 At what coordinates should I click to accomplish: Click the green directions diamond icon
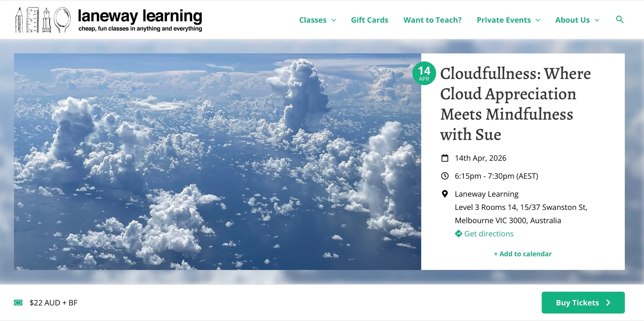click(x=458, y=234)
